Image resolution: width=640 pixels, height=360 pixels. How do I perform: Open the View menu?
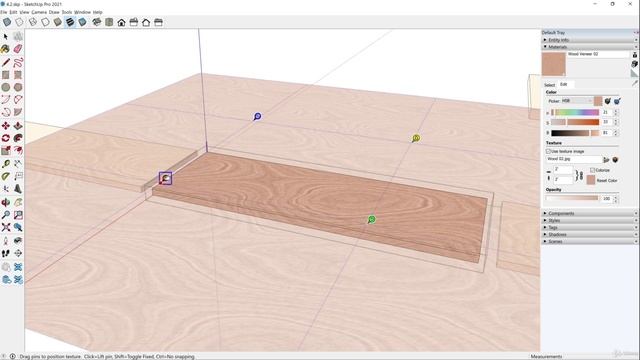pos(24,12)
